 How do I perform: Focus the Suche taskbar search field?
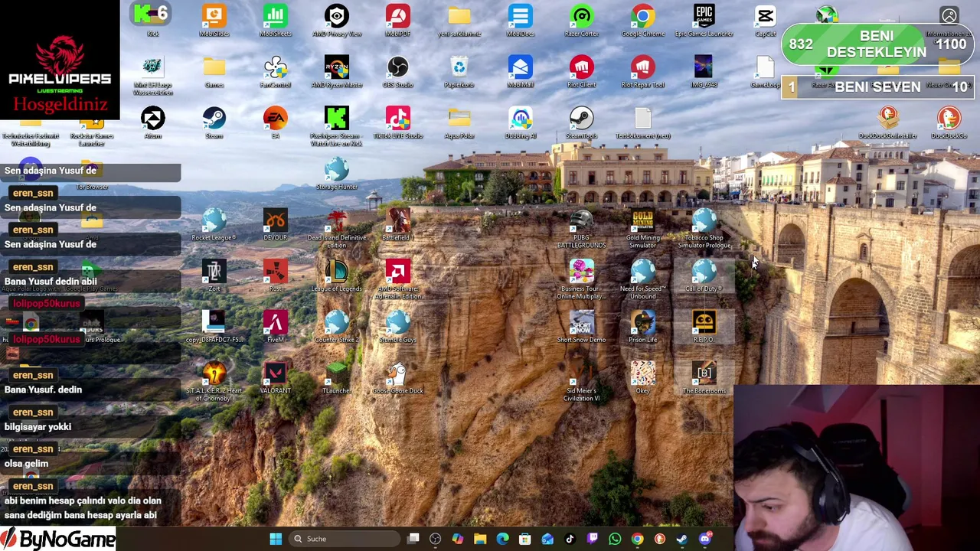(344, 539)
